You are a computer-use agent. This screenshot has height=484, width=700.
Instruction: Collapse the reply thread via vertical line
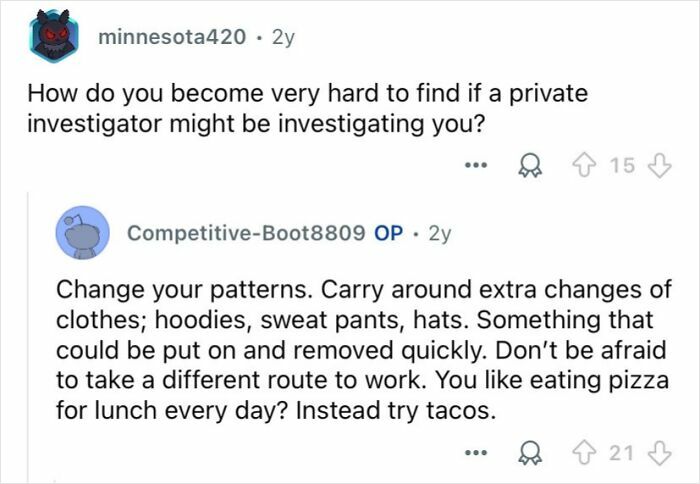29,337
